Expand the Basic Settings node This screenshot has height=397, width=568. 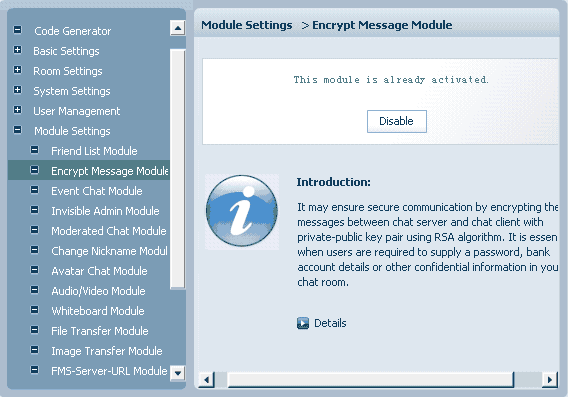click(17, 50)
